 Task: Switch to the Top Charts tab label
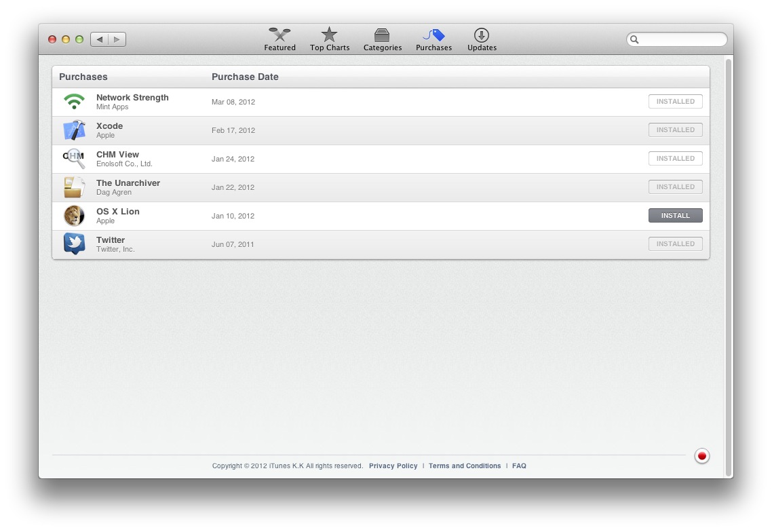click(330, 47)
